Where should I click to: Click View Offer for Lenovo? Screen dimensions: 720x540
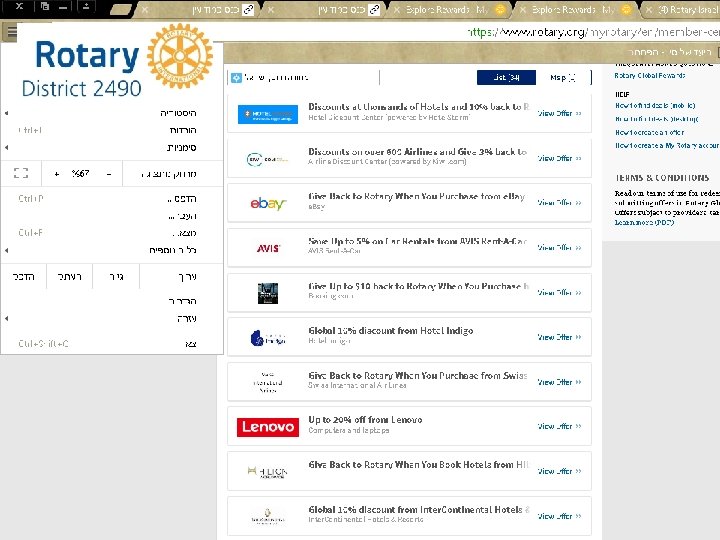click(559, 426)
